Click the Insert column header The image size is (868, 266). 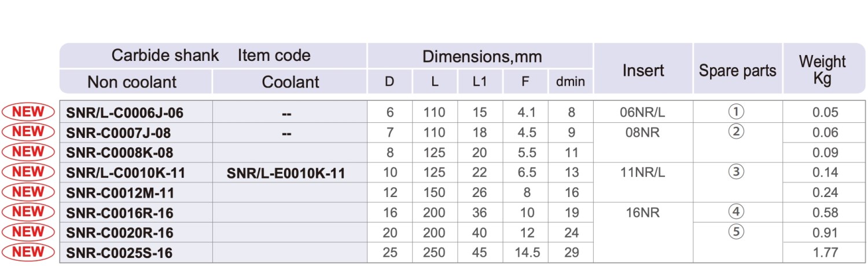click(x=643, y=70)
